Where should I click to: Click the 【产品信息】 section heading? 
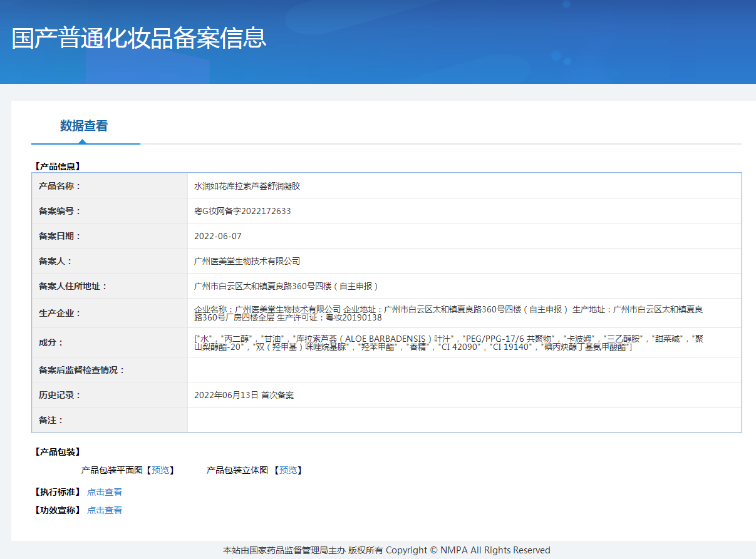click(57, 167)
